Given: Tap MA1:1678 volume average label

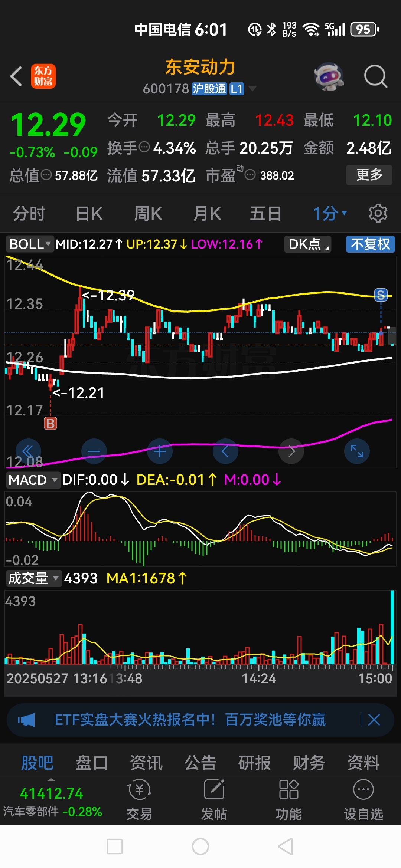Looking at the screenshot, I should [147, 578].
